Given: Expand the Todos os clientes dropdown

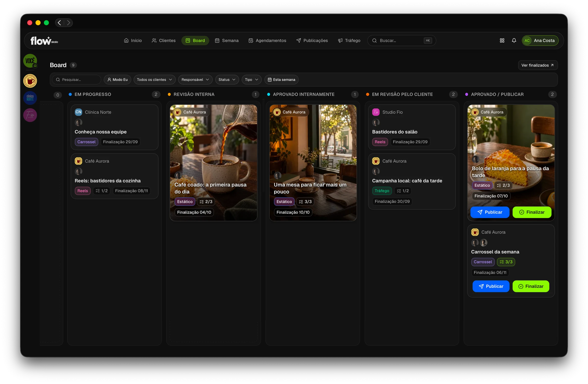Looking at the screenshot, I should [154, 80].
